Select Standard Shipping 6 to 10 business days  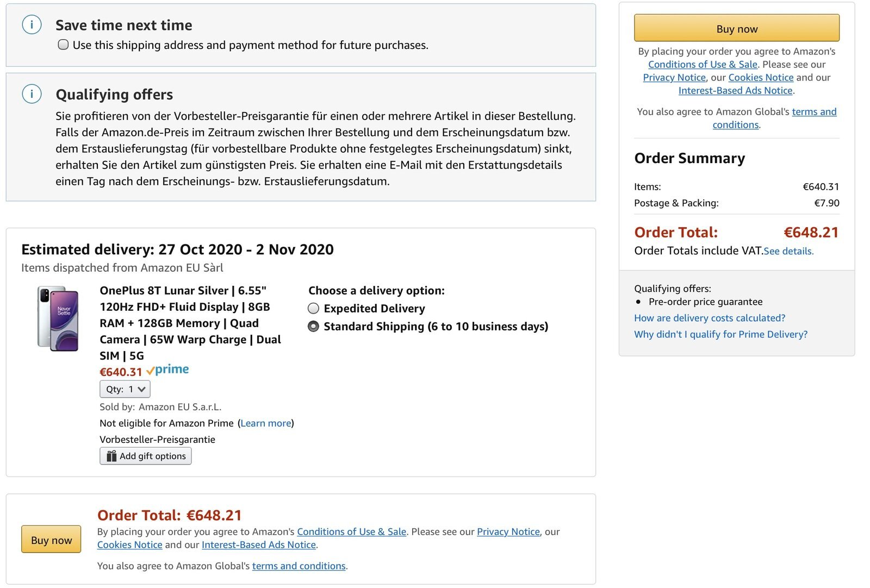point(313,327)
